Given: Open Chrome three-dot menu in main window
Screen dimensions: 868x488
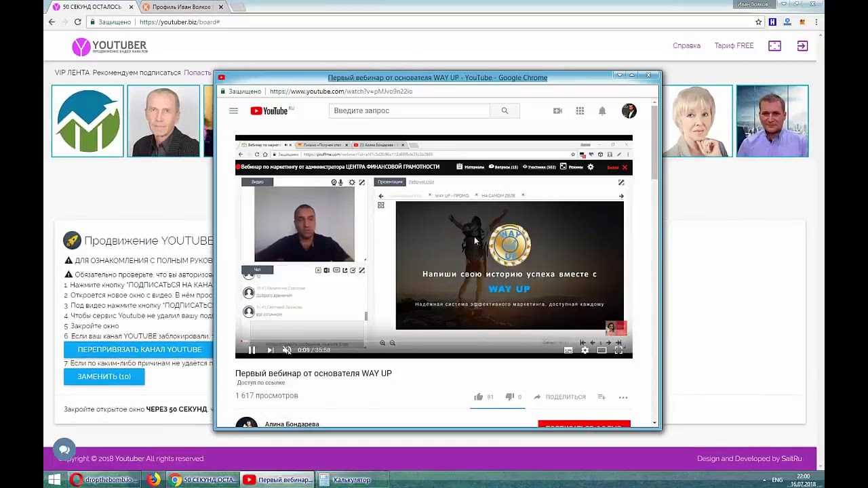Looking at the screenshot, I should tap(816, 22).
